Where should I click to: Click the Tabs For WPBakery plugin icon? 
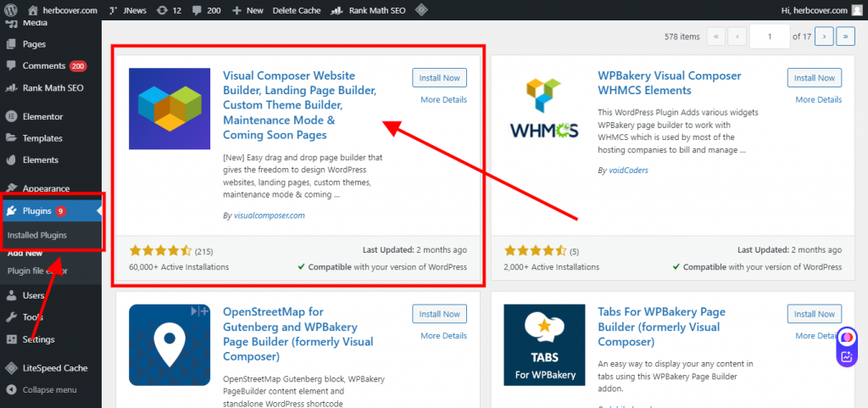545,345
